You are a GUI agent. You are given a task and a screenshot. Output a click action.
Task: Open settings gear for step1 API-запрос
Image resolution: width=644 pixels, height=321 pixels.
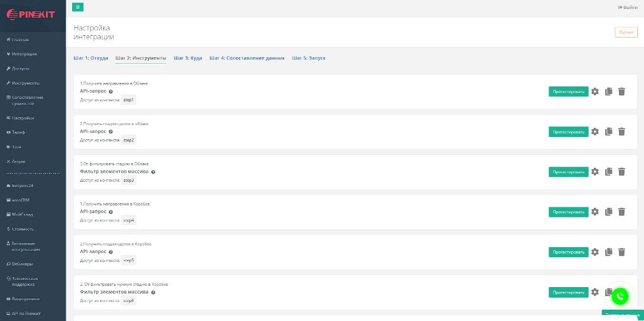pyautogui.click(x=595, y=92)
